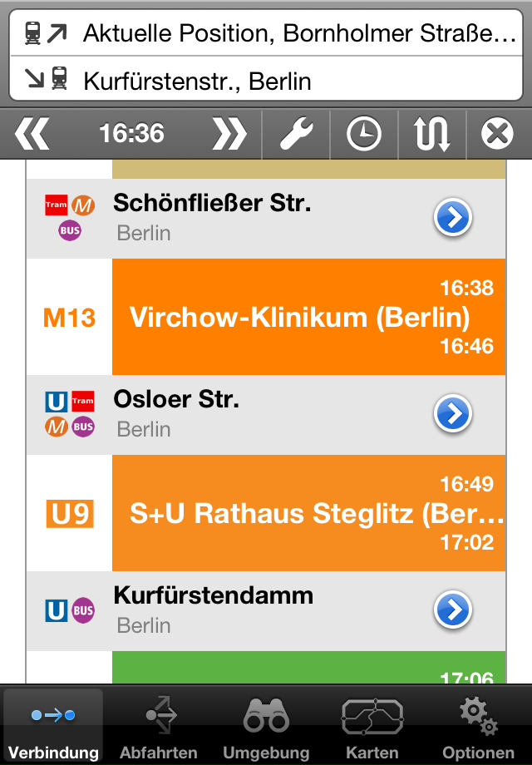Screen dimensions: 532x765
Task: Expand Kurfürstendamm stop details
Action: (x=453, y=611)
